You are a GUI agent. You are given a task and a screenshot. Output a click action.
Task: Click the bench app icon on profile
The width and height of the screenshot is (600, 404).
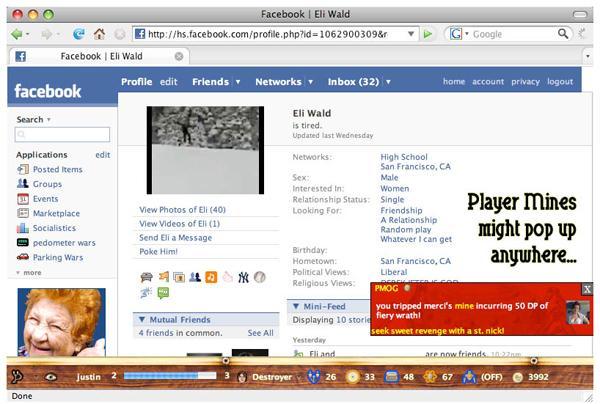pyautogui.click(x=147, y=277)
